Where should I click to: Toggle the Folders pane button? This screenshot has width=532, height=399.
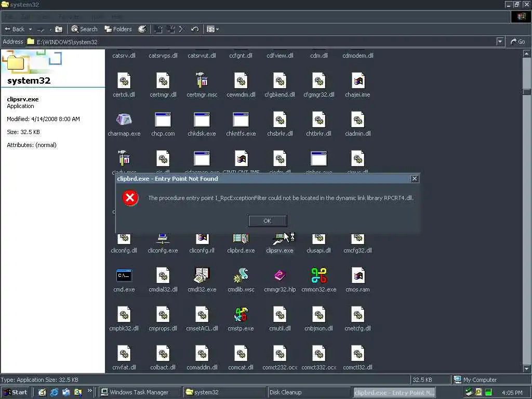118,29
